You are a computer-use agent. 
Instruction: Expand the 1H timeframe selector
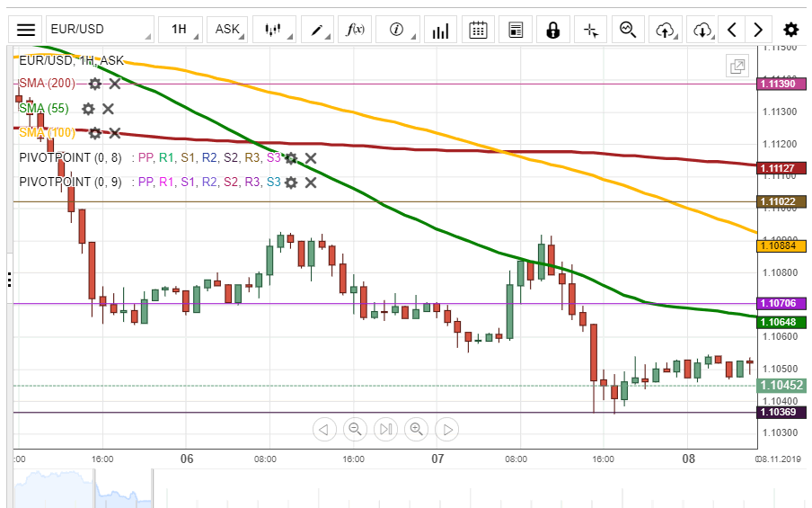click(179, 29)
